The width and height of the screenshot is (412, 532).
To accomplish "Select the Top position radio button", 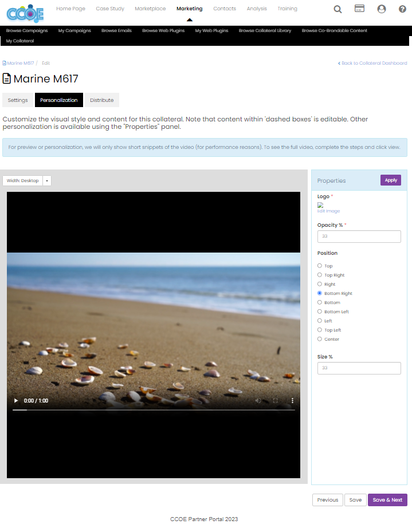I will point(319,266).
